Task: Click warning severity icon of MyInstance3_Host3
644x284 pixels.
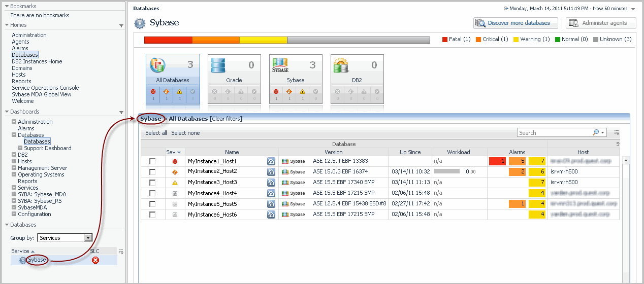Action: [x=175, y=183]
